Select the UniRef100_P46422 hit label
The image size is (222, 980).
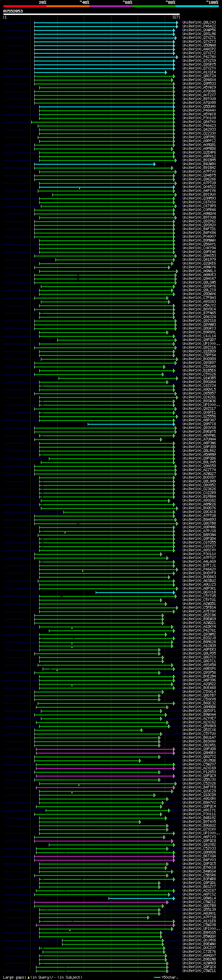tap(199, 26)
